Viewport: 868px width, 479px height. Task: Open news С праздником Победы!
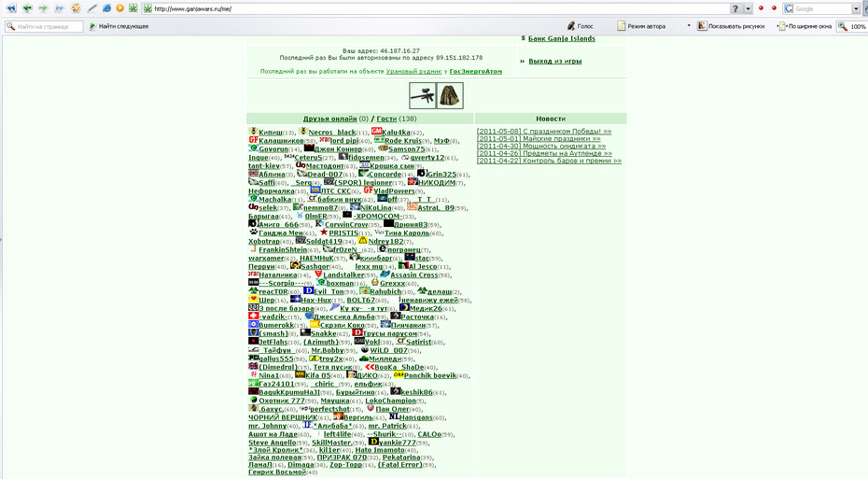[x=543, y=132]
